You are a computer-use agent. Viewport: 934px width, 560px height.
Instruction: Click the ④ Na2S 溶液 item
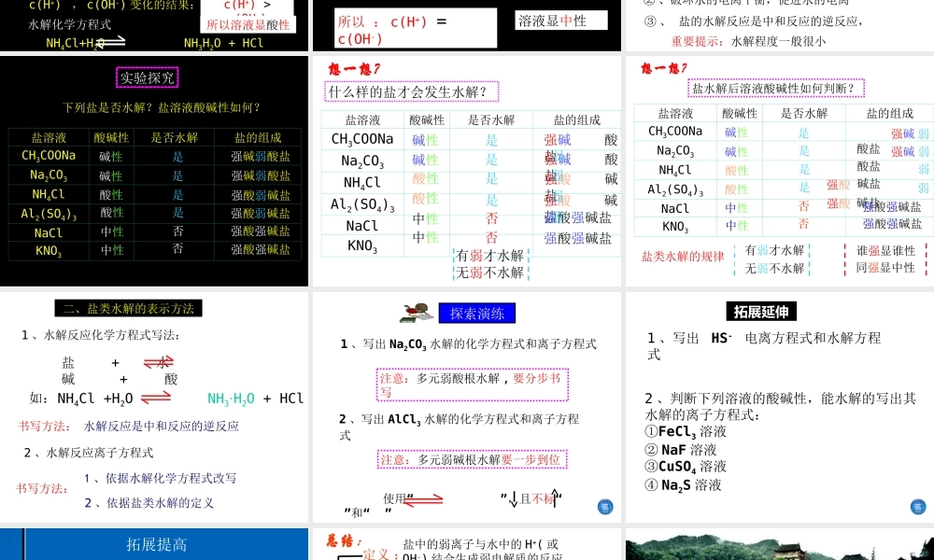click(684, 485)
